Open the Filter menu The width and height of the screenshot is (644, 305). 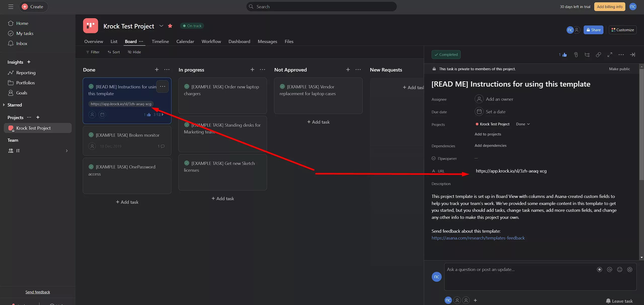[x=93, y=52]
